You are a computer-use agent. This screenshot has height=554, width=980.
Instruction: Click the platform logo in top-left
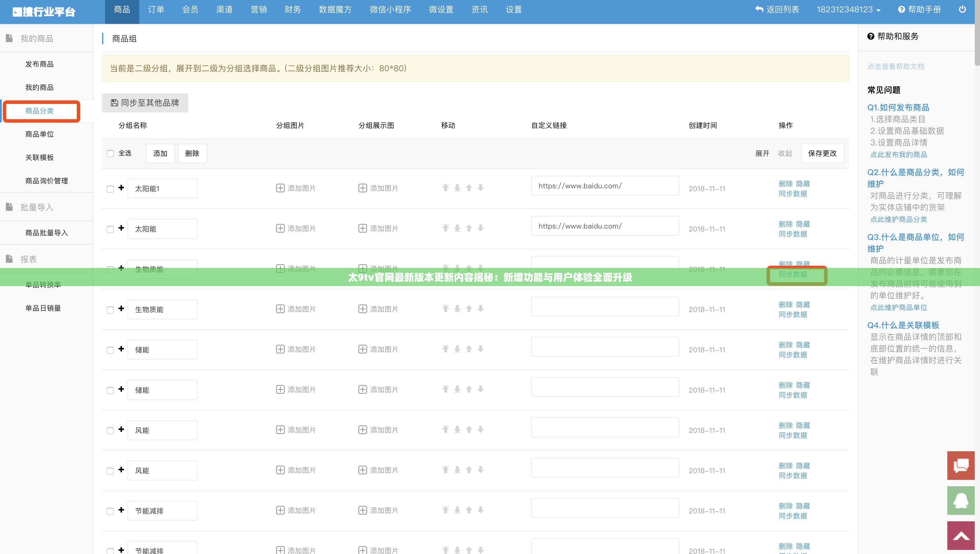tap(44, 12)
